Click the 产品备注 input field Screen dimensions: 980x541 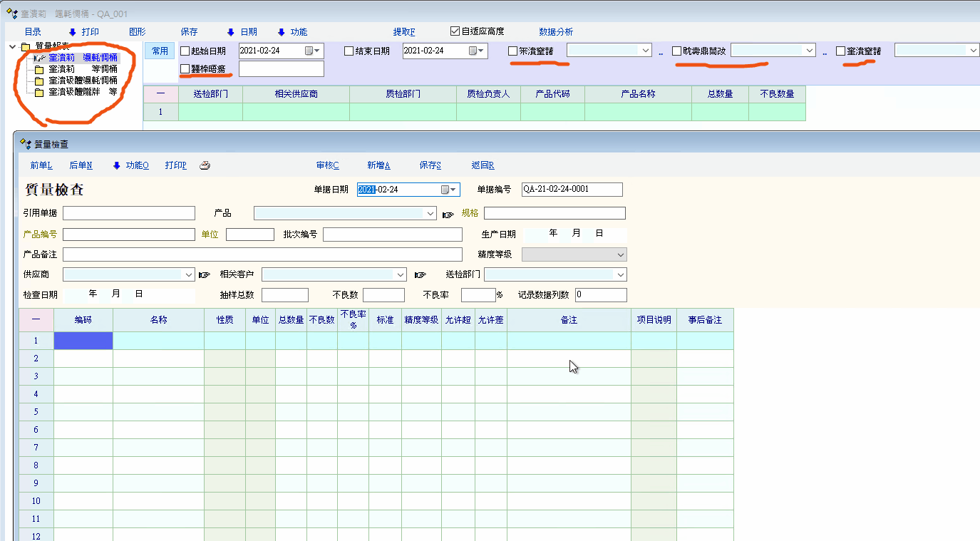tap(262, 254)
